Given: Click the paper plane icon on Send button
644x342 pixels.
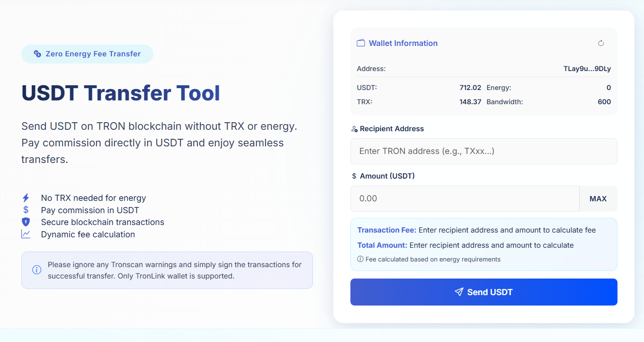Looking at the screenshot, I should point(458,292).
